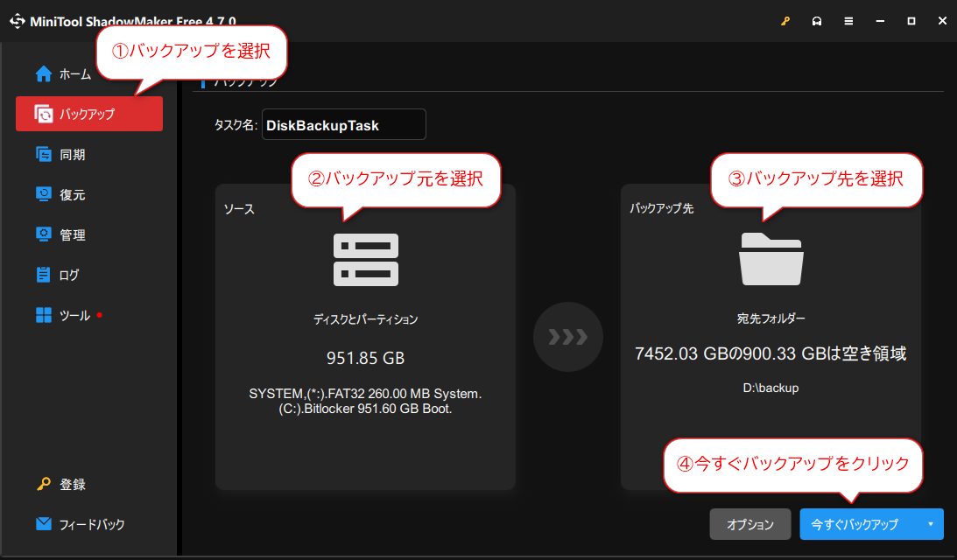957x560 pixels.
Task: Click the 宛先フォルダー label
Action: (x=771, y=318)
